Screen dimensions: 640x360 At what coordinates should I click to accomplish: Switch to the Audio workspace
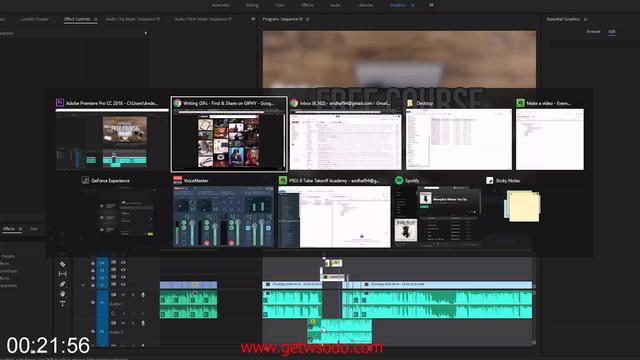click(x=335, y=5)
